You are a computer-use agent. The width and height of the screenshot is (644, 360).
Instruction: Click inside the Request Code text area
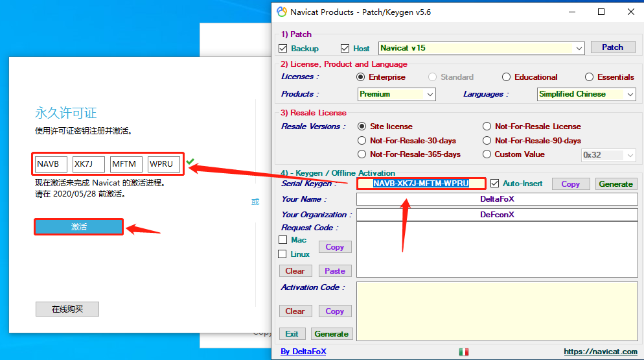(x=497, y=249)
